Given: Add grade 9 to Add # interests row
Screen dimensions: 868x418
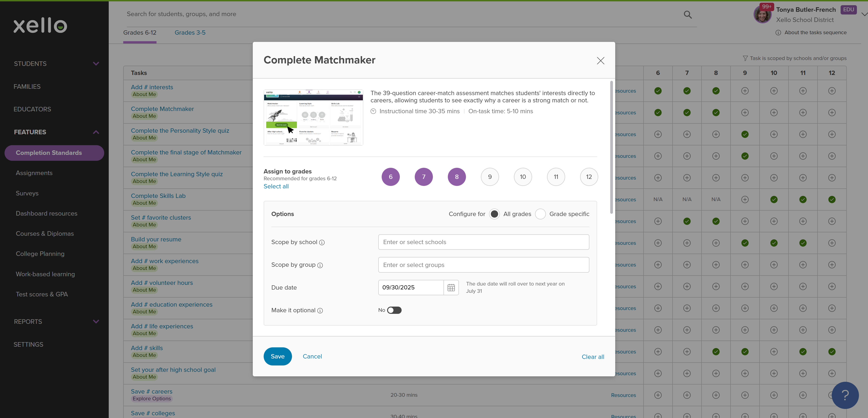Looking at the screenshot, I should (745, 91).
